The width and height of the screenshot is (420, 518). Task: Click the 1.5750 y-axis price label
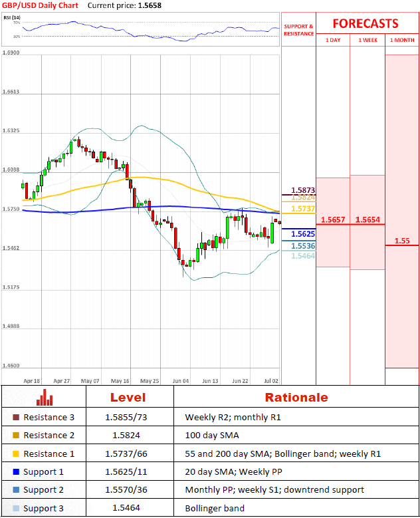(11, 209)
